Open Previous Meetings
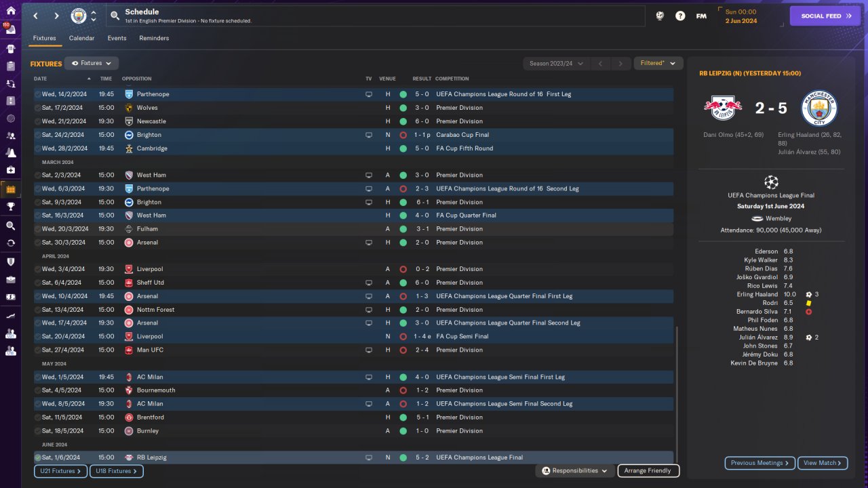868x488 pixels. 759,463
